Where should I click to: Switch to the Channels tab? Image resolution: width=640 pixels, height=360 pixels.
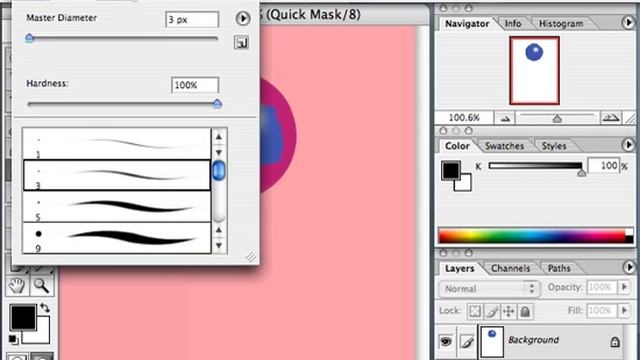coord(510,268)
